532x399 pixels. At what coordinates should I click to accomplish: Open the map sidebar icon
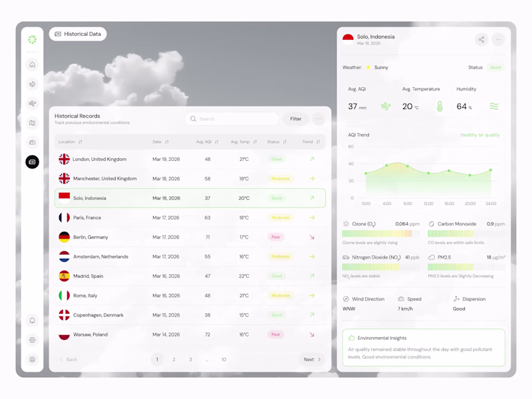tap(32, 123)
